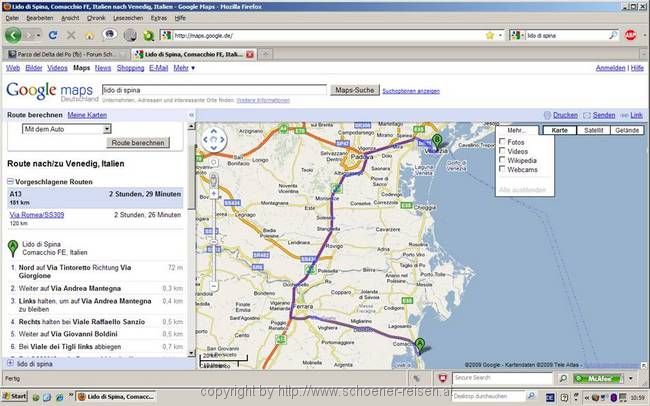The image size is (650, 406).
Task: Collapse the left panel with double-arrow icon
Action: click(190, 116)
